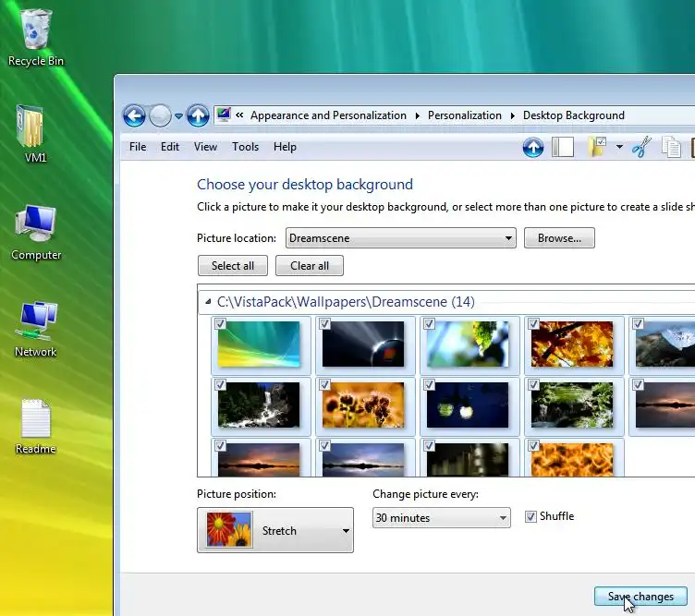The image size is (695, 616).
Task: Toggle the preview pane toolbar icon
Action: [x=563, y=147]
